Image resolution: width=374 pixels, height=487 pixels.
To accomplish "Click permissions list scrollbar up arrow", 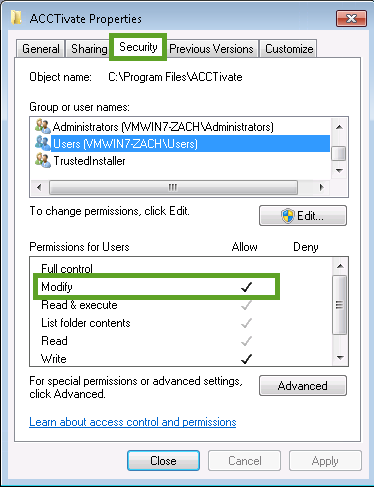I will tap(340, 266).
